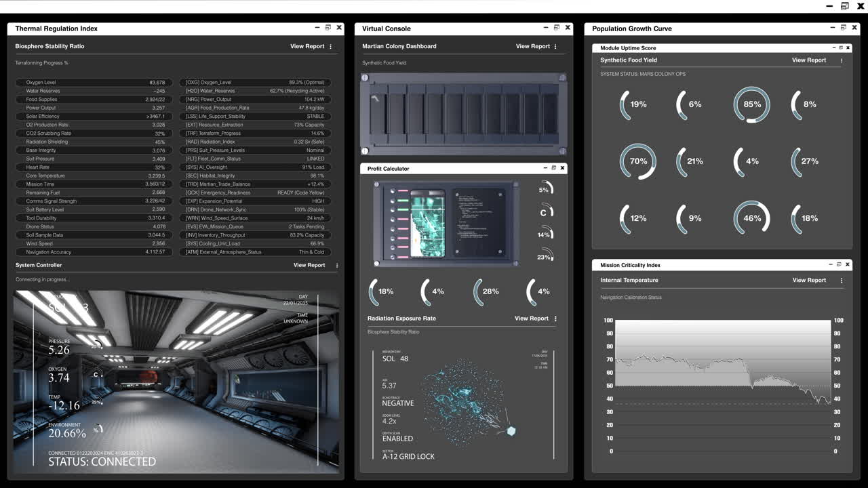Screen dimensions: 868x488
Task: Open the Internal Temperature options menu
Action: coord(842,280)
